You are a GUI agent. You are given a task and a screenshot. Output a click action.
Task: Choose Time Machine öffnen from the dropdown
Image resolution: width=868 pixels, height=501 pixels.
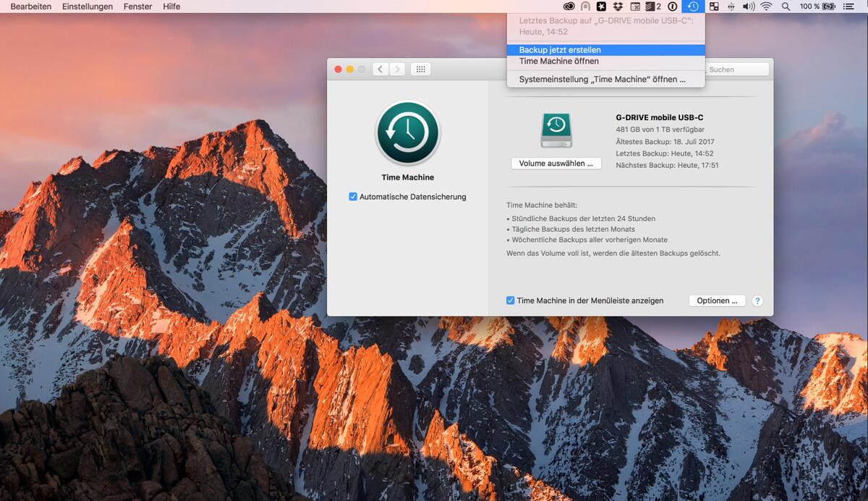(558, 61)
